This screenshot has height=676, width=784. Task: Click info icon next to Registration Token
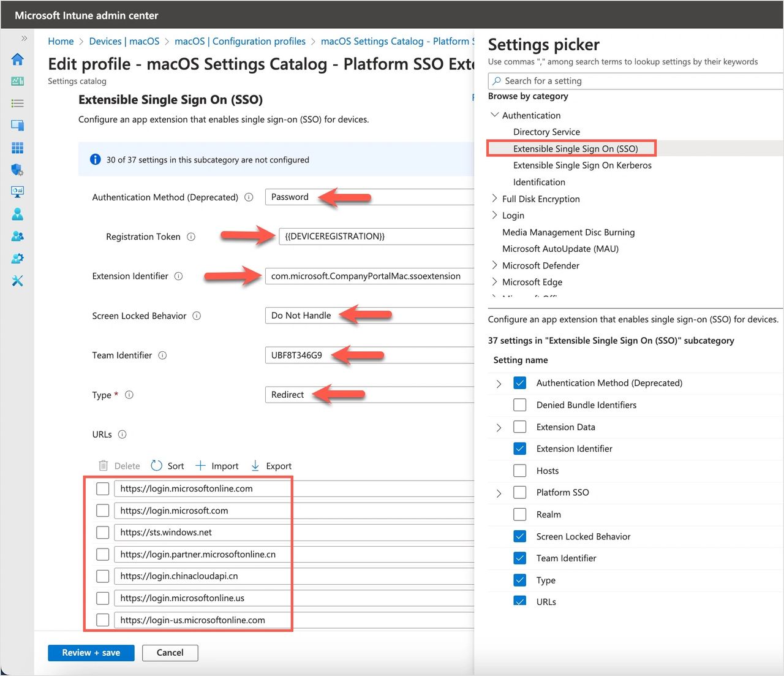tap(191, 237)
